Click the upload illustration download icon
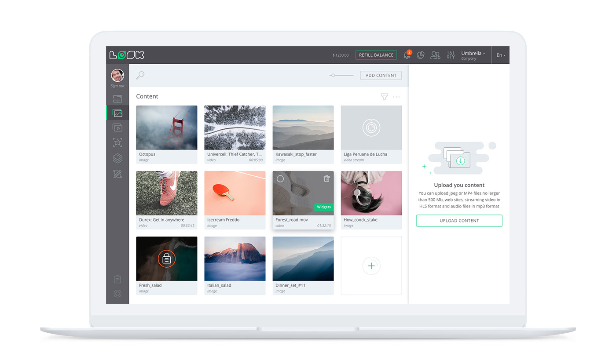Viewport: 616px width, 364px height. coord(460,161)
